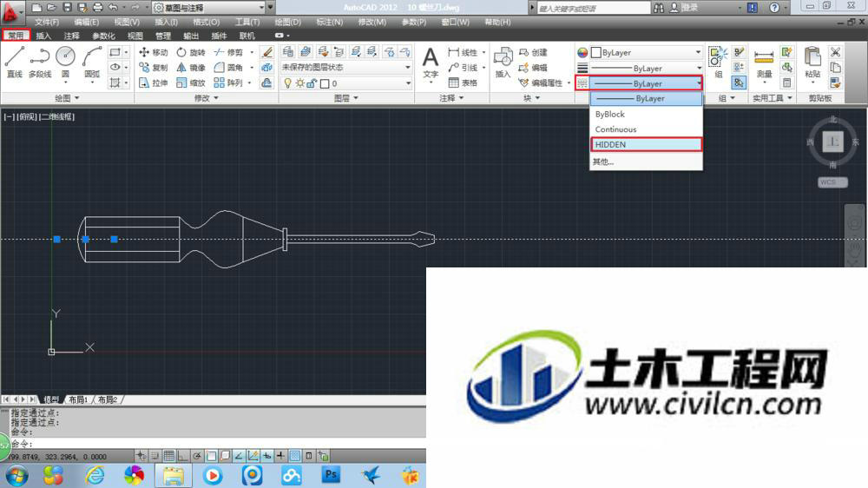Toggle object snap in the status bar
868x488 pixels.
211,456
